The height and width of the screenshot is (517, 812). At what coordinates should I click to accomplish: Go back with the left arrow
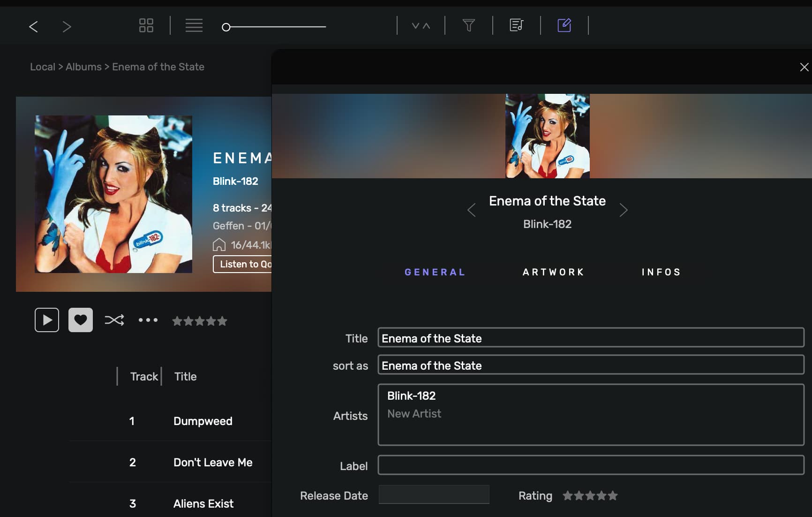[x=33, y=26]
